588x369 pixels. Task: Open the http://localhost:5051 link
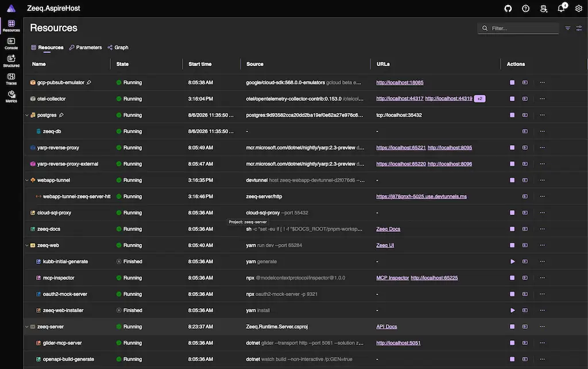(x=399, y=343)
